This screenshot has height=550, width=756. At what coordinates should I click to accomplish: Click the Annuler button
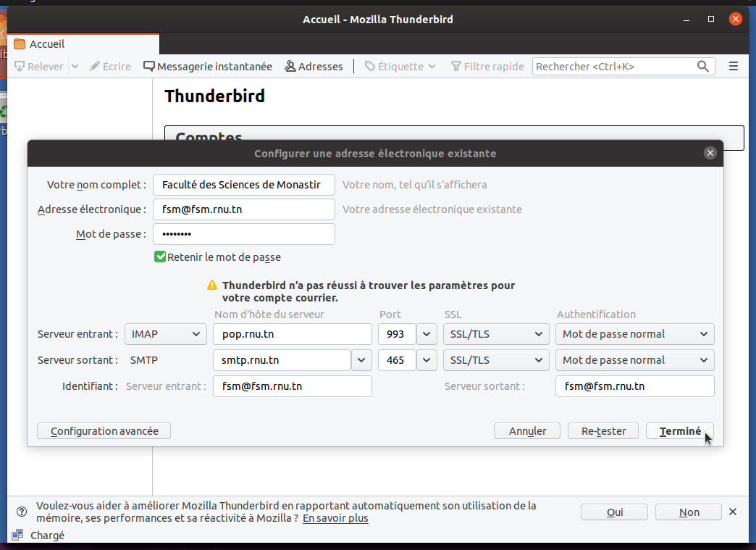[527, 431]
